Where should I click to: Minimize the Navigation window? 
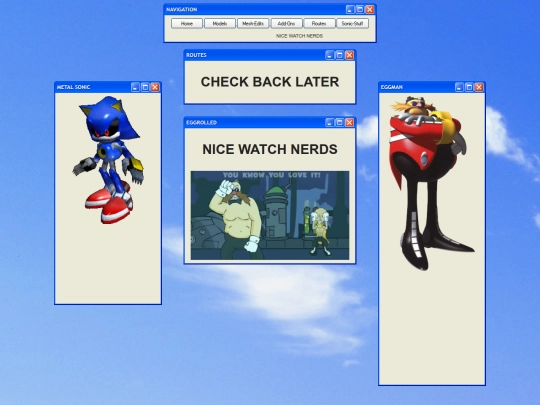[x=350, y=10]
